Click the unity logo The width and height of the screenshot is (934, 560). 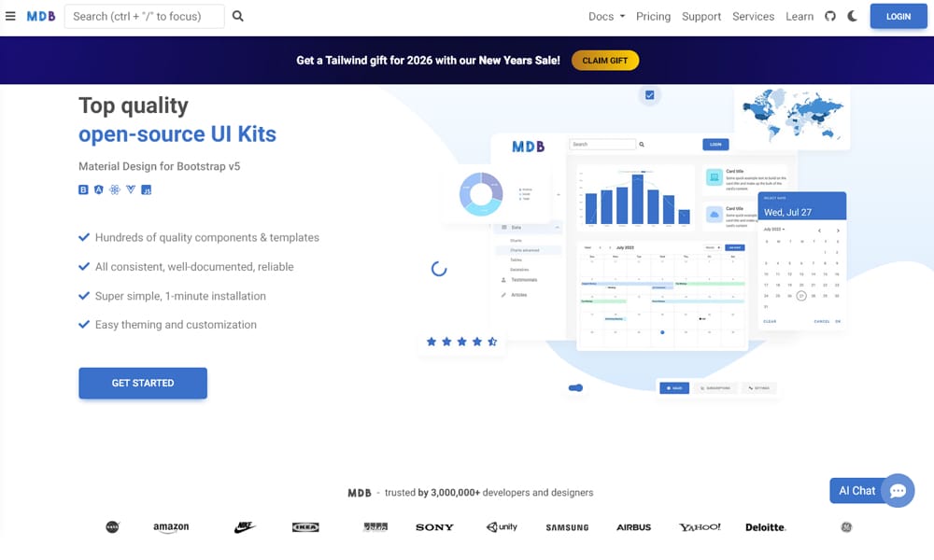[502, 526]
